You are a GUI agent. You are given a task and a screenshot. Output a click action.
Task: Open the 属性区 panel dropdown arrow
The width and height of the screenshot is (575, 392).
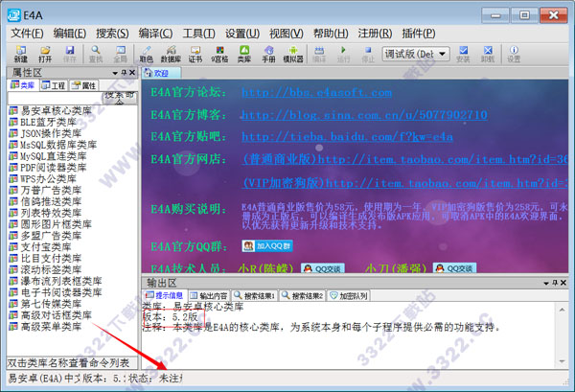point(115,73)
